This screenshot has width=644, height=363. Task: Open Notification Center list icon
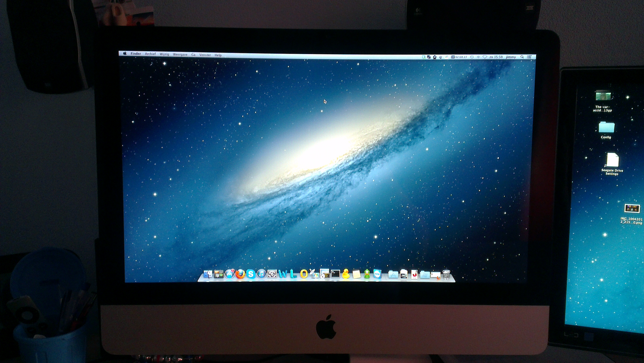pyautogui.click(x=529, y=57)
